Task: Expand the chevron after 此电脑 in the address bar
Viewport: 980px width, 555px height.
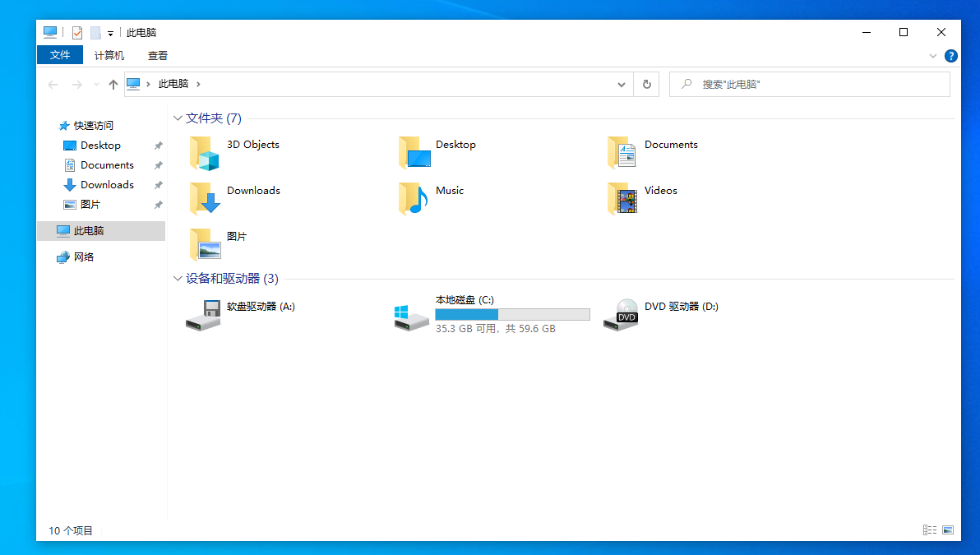Action: (x=198, y=84)
